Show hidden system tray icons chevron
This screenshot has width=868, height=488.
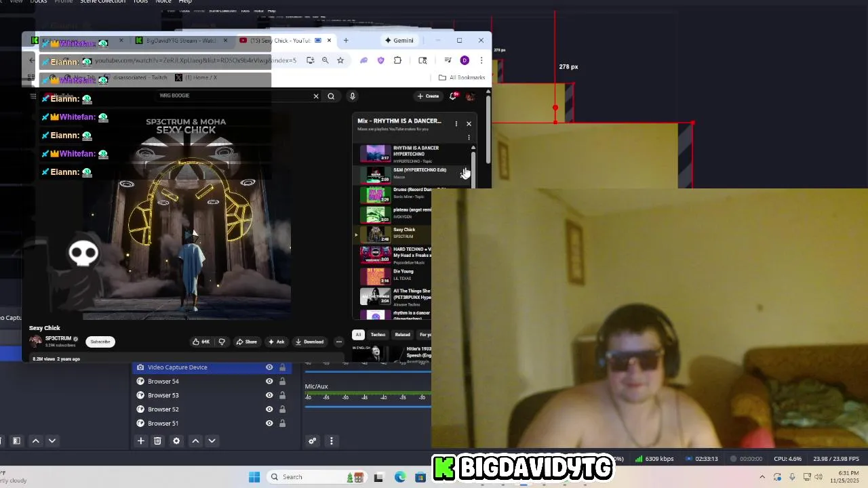point(762,477)
